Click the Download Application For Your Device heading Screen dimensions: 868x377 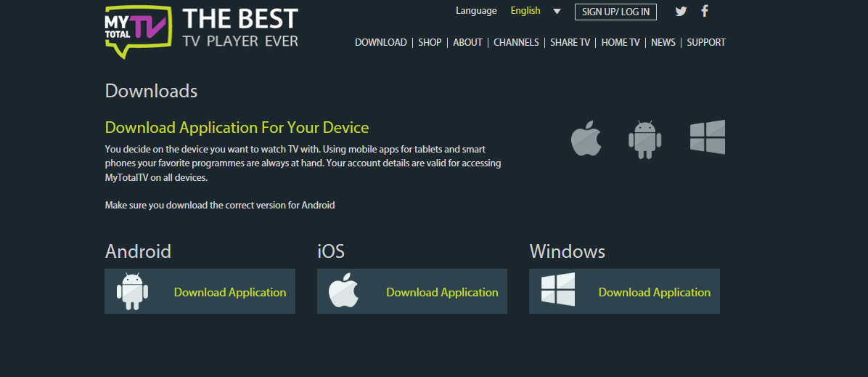tap(237, 128)
